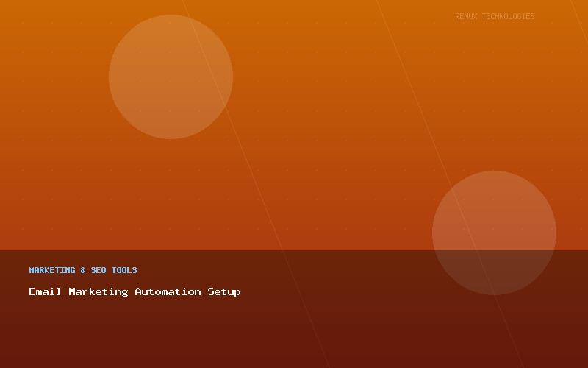
Task: Click SEO in the blue category label
Action: 98,270
